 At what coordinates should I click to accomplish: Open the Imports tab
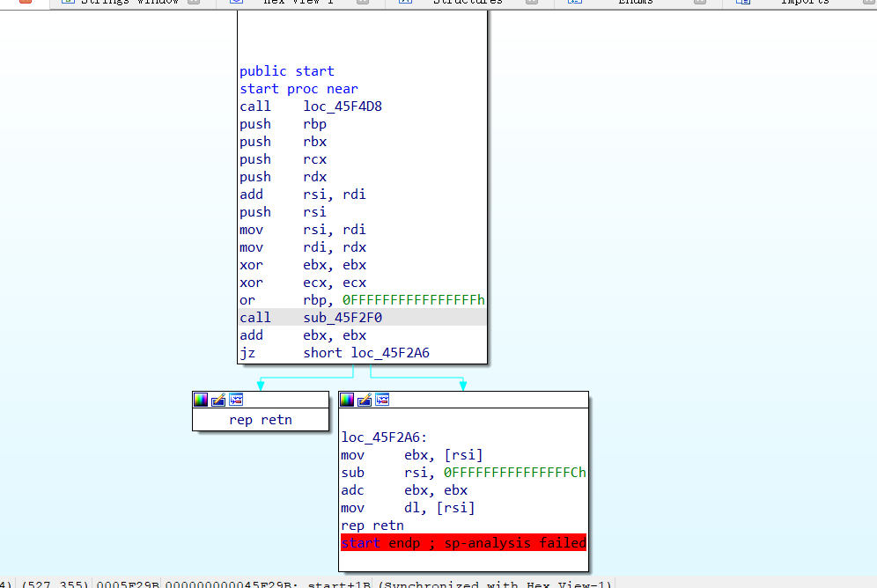tap(805, 3)
